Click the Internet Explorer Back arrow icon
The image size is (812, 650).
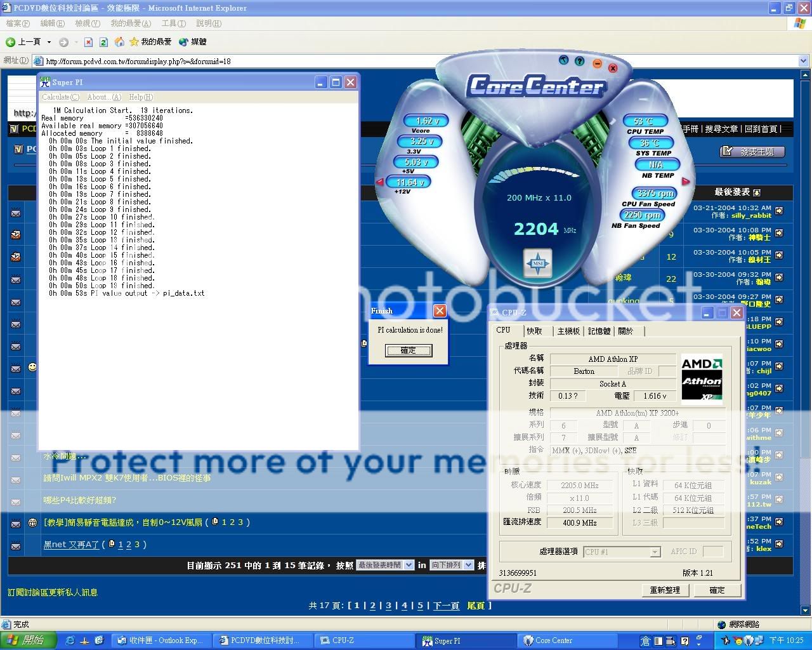[x=11, y=42]
